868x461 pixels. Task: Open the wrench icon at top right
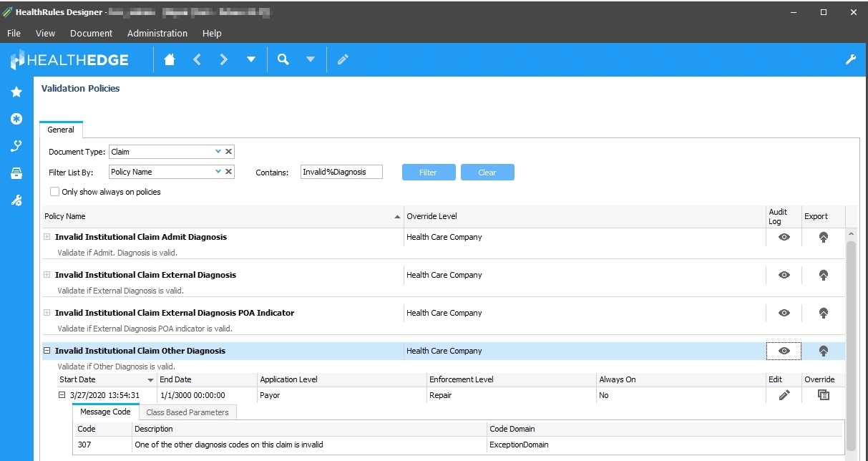pyautogui.click(x=850, y=59)
